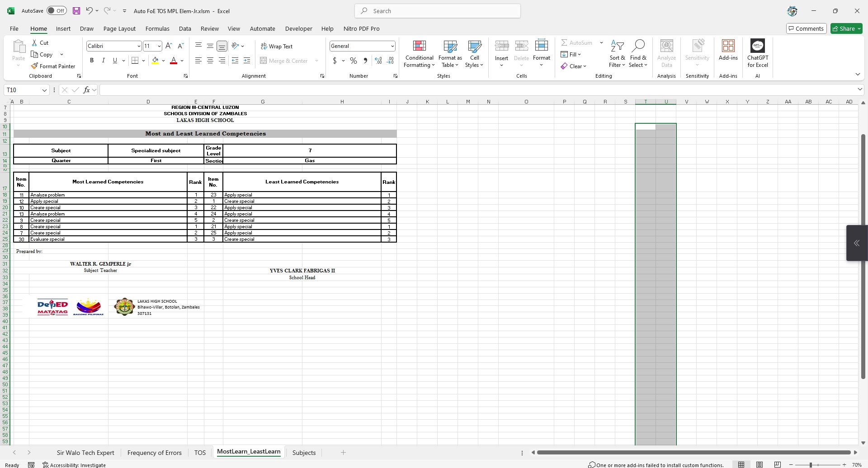The height and width of the screenshot is (468, 868).
Task: Click the Save icon in title bar
Action: coord(76,11)
